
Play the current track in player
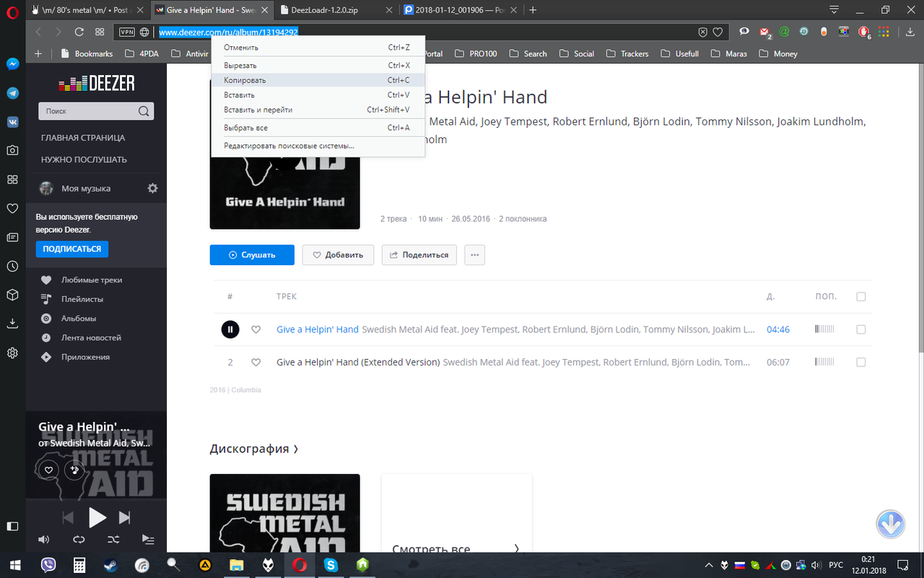(x=97, y=517)
